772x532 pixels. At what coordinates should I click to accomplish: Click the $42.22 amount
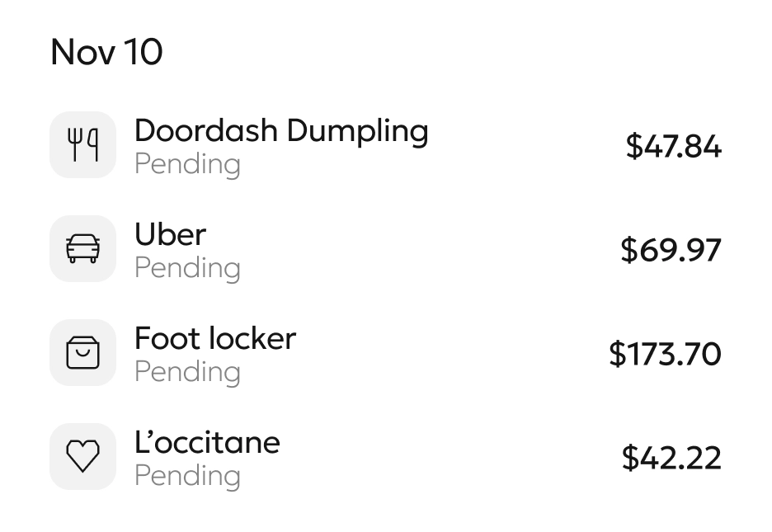(x=671, y=458)
